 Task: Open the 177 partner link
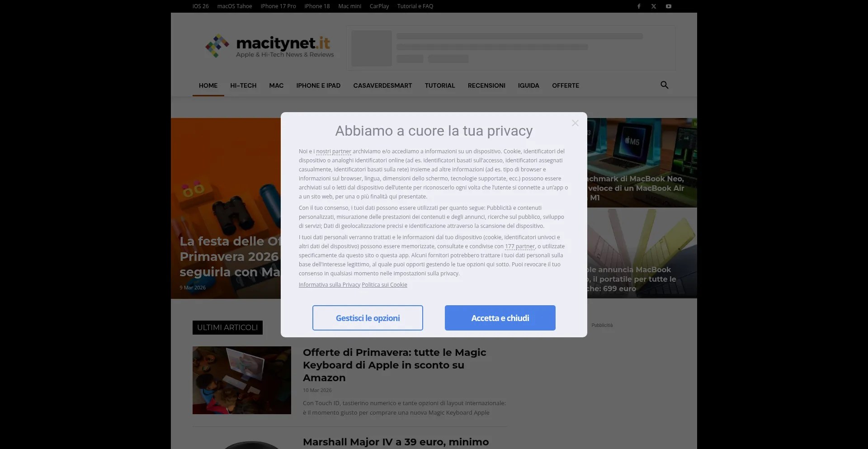pyautogui.click(x=520, y=246)
